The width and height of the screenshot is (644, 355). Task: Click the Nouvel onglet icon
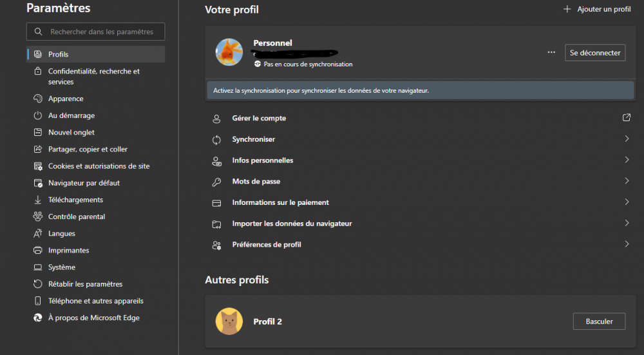38,132
